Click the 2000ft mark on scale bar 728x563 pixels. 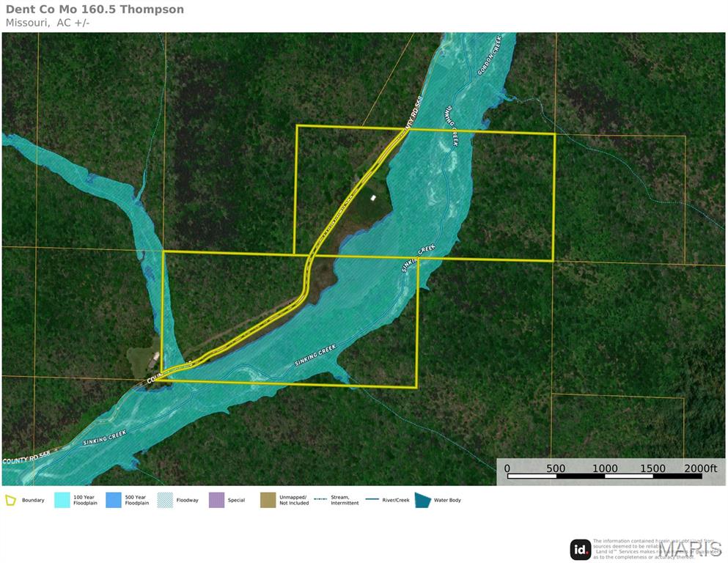699,468
